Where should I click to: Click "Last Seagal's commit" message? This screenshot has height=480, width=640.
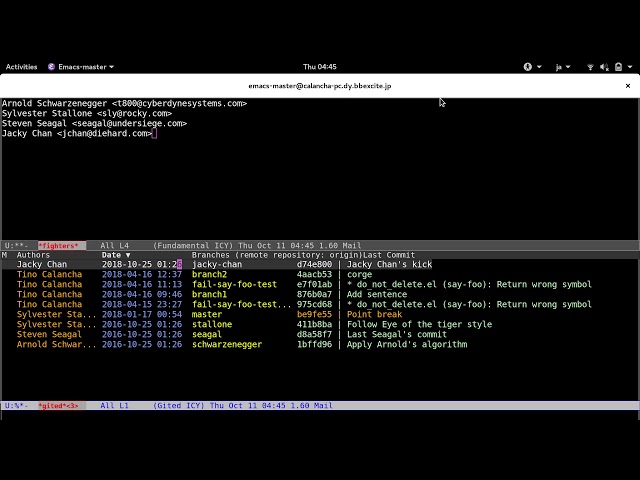click(x=397, y=334)
